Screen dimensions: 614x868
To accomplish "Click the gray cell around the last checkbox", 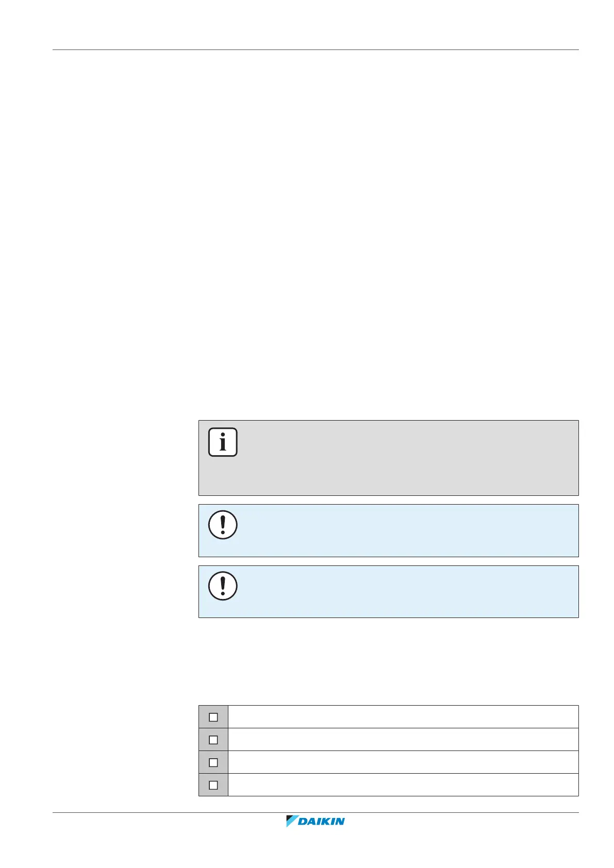I will tap(213, 785).
